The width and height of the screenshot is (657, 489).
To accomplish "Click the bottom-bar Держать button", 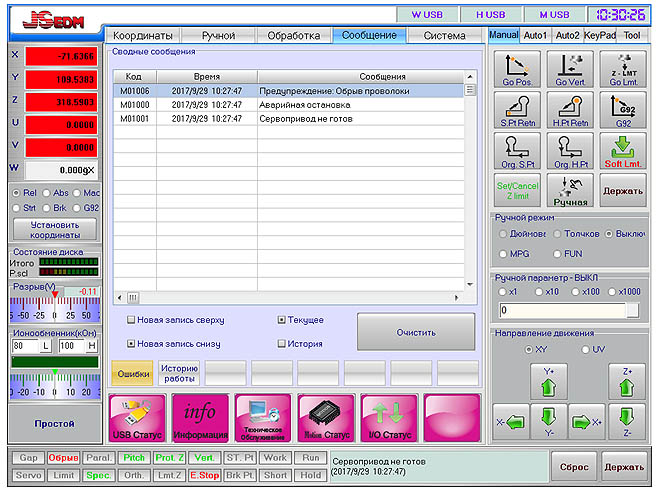I will coord(624,467).
